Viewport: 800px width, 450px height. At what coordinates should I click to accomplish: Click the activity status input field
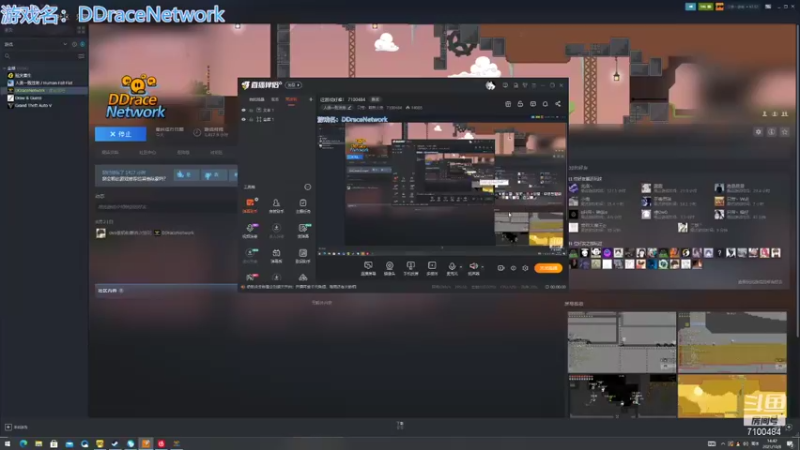click(166, 207)
